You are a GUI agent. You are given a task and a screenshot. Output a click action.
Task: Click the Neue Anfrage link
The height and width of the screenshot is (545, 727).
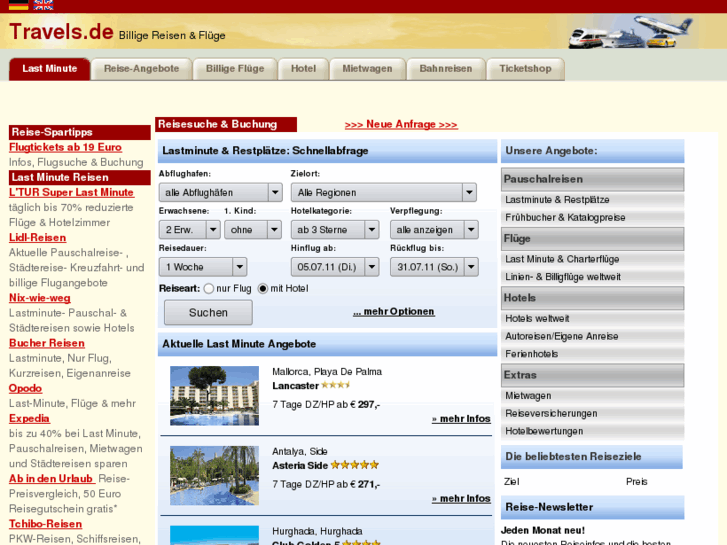[x=401, y=124]
